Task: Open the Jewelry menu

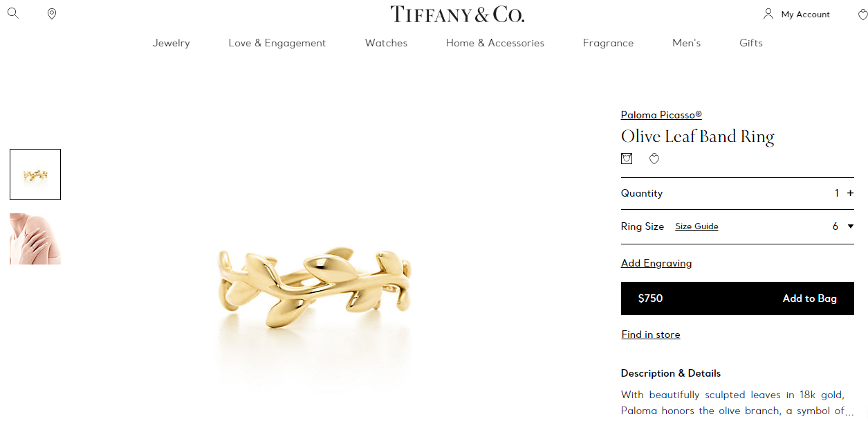Action: pos(171,43)
